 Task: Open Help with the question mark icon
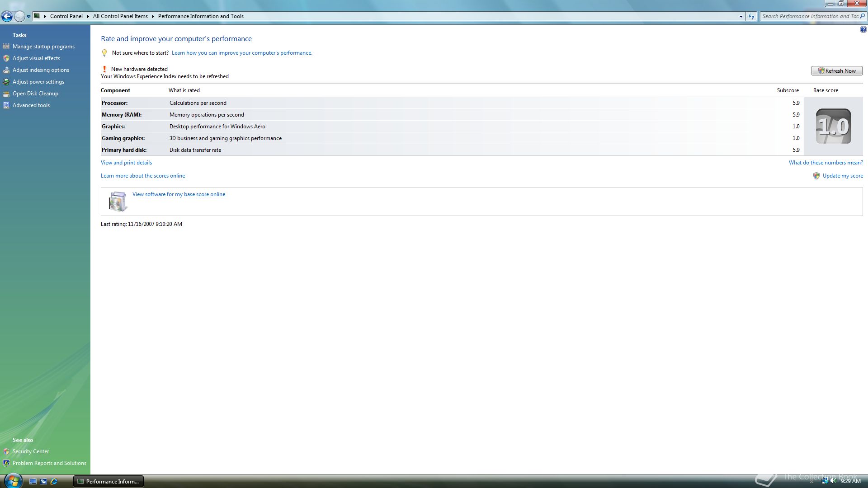pyautogui.click(x=863, y=30)
